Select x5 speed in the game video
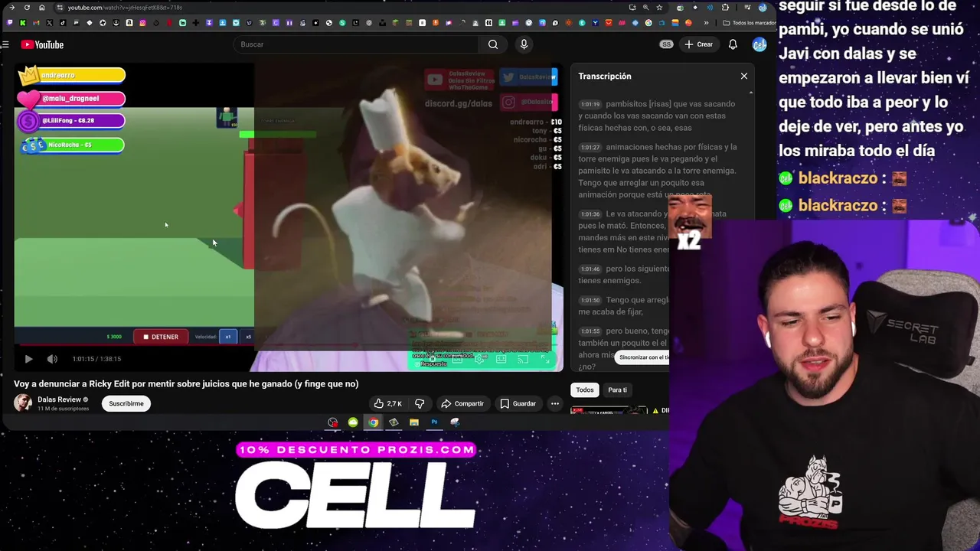This screenshot has width=980, height=551. tap(248, 337)
